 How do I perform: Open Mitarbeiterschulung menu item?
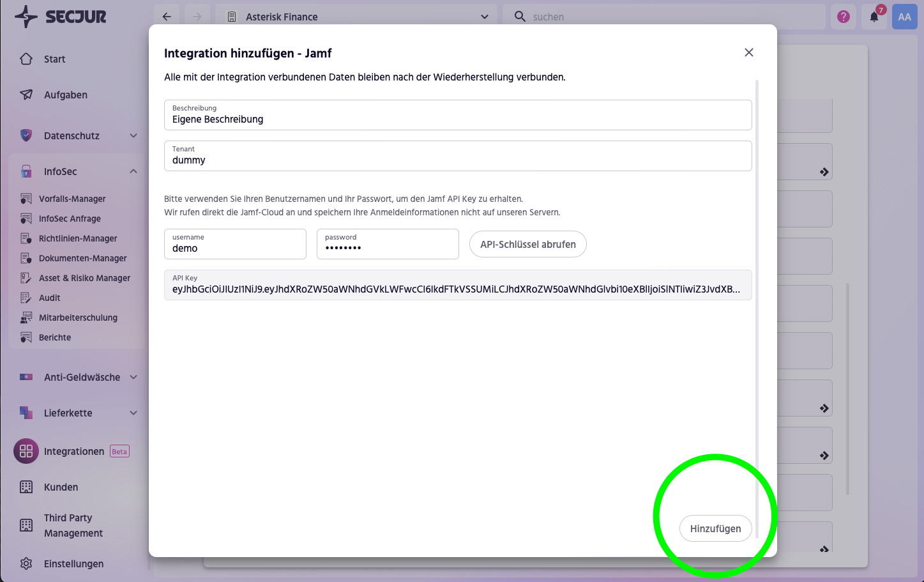point(78,318)
